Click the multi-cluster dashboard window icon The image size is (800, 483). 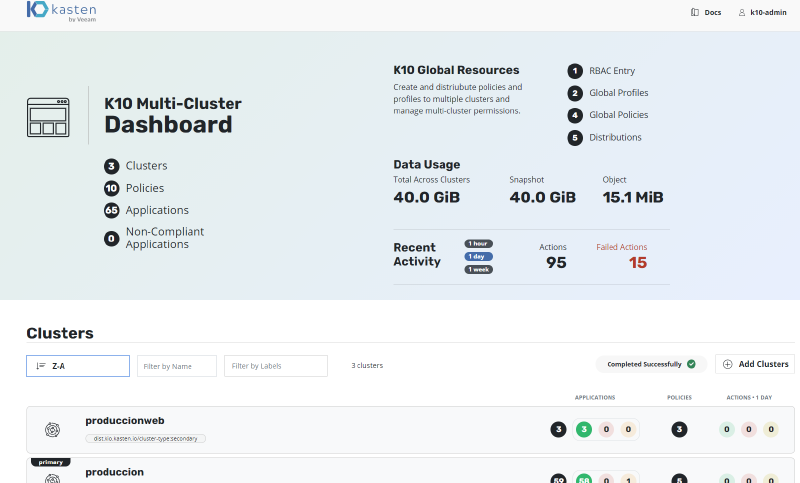click(48, 117)
